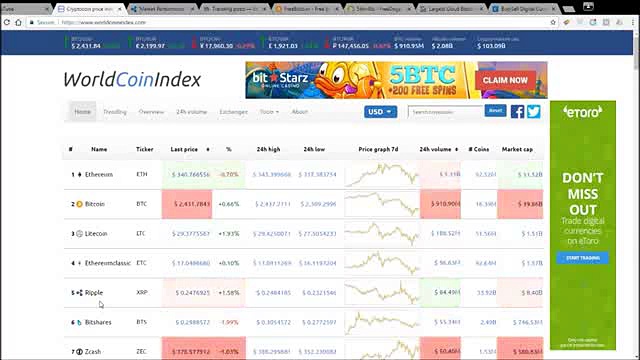Open the Ethereumclassic coin link
This screenshot has height=360, width=640.
click(x=108, y=263)
